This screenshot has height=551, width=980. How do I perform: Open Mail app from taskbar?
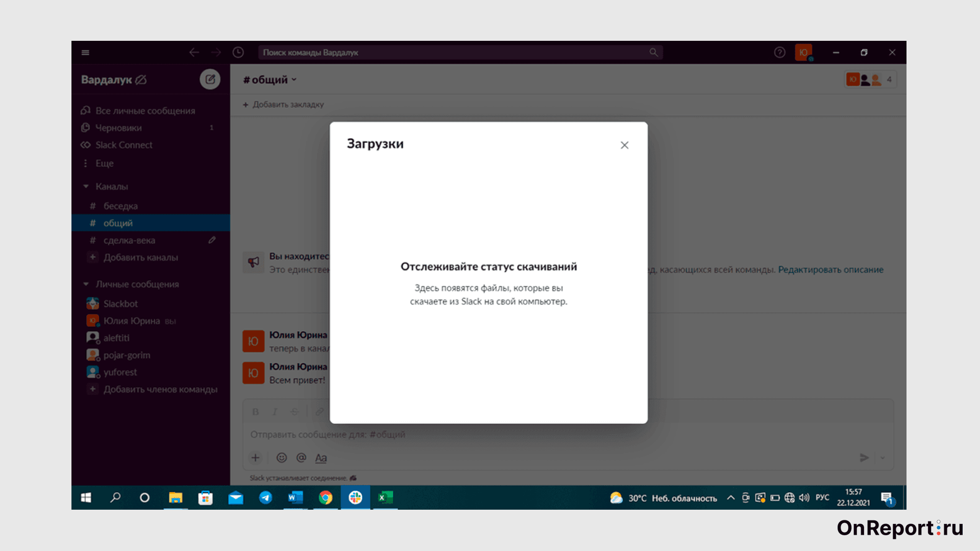click(235, 497)
